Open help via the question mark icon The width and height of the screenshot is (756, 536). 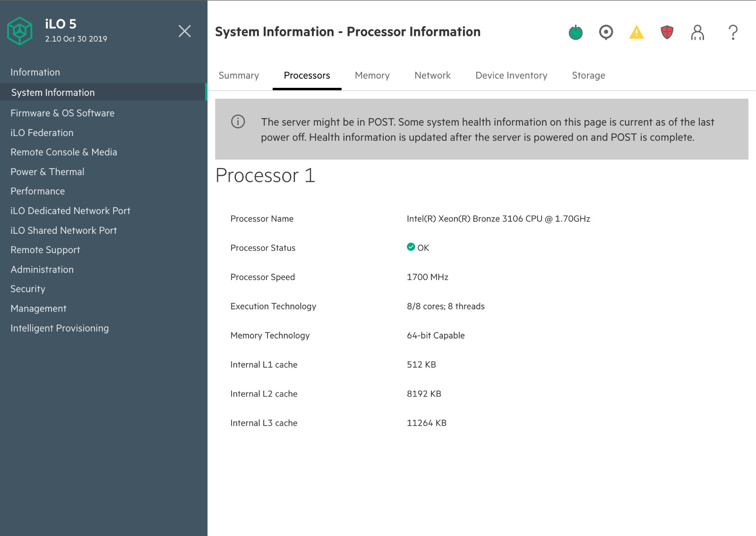[733, 32]
